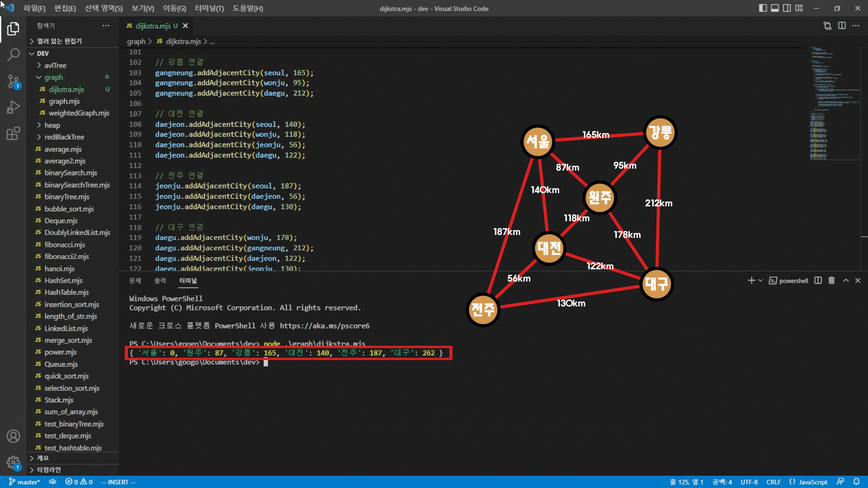The height and width of the screenshot is (488, 868).
Task: Split the editor to the right
Action: click(x=842, y=26)
